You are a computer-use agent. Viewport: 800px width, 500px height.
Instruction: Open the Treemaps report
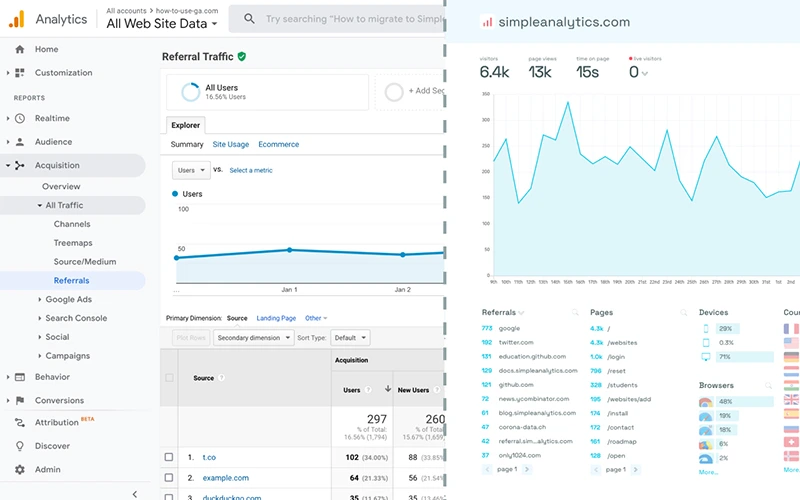[73, 243]
